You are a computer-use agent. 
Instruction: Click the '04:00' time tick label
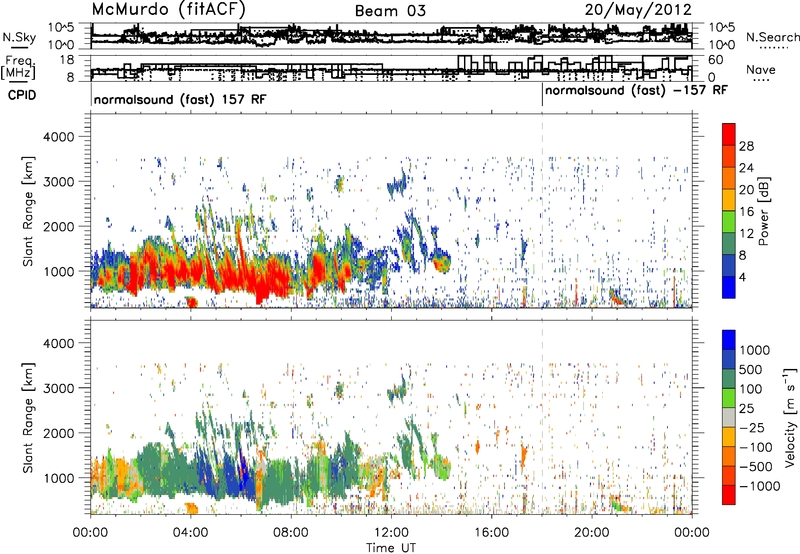[x=190, y=533]
